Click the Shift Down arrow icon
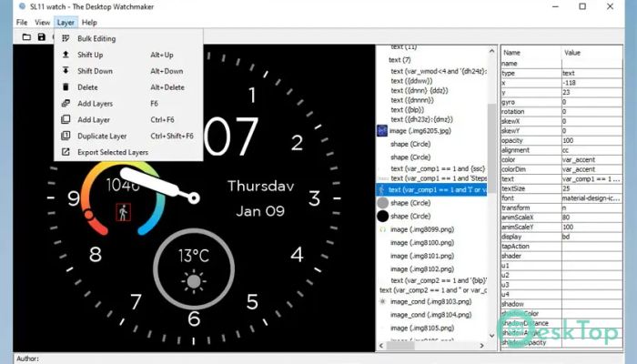This screenshot has height=364, width=637. click(66, 71)
